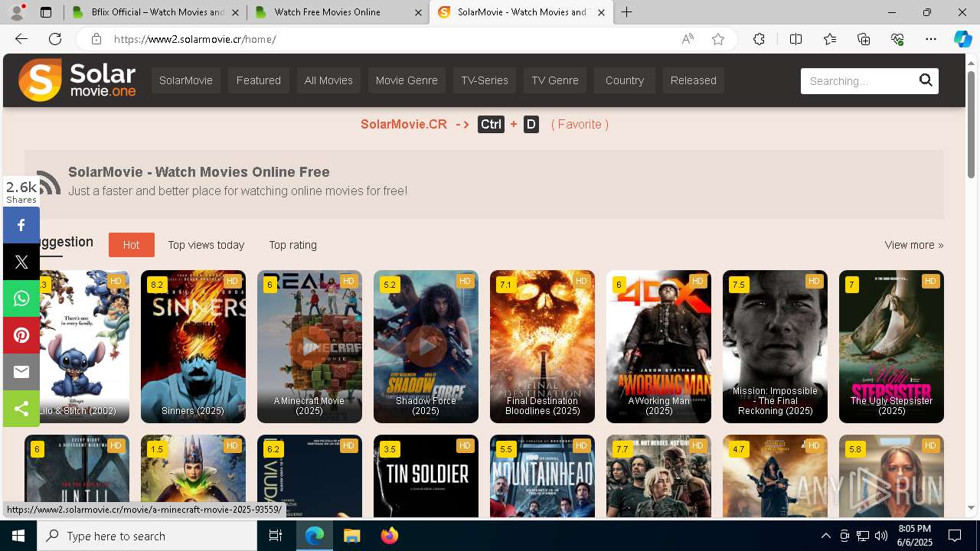Click the browser address bar

pyautogui.click(x=390, y=39)
